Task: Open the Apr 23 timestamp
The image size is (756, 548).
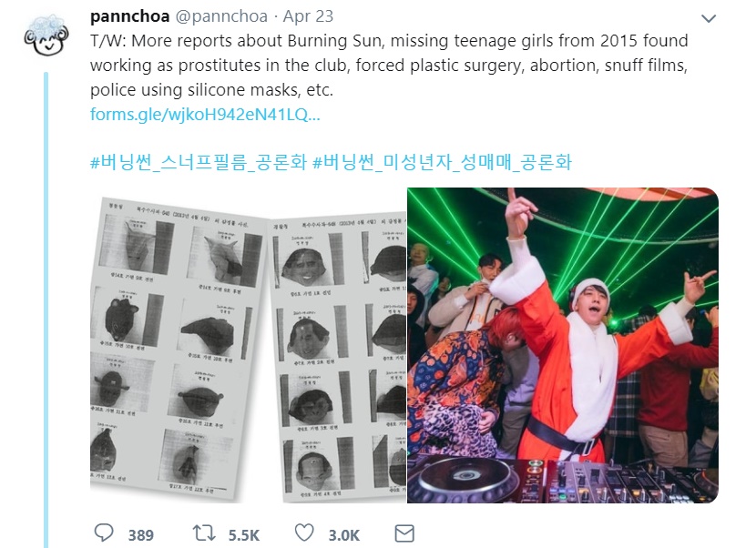Action: tap(308, 16)
